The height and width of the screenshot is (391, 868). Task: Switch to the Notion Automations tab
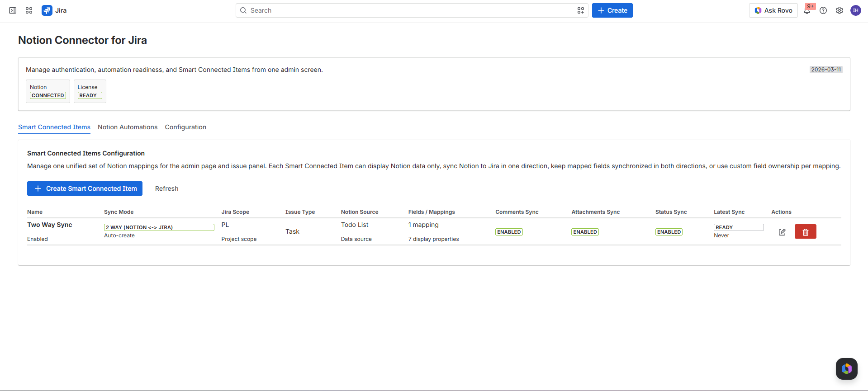click(128, 127)
